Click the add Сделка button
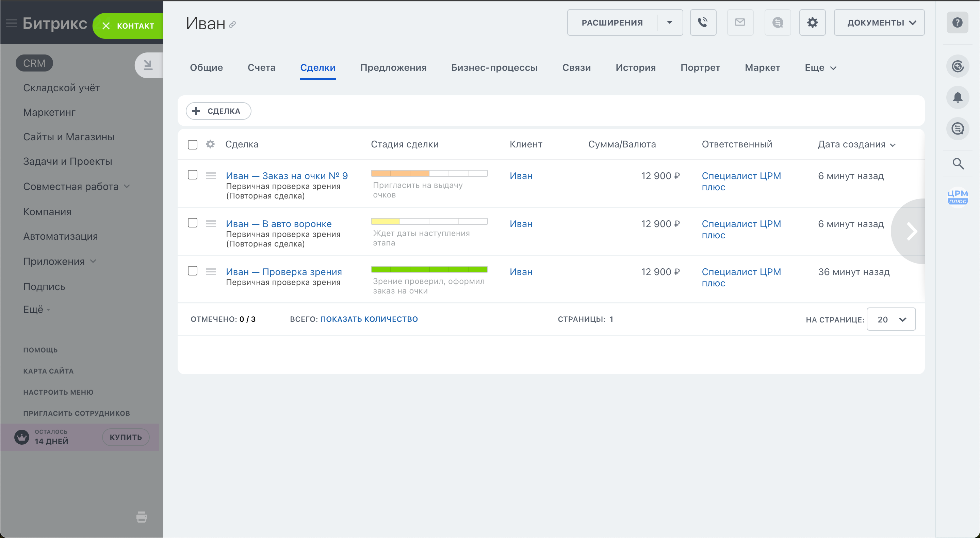Image resolution: width=980 pixels, height=538 pixels. pyautogui.click(x=218, y=111)
